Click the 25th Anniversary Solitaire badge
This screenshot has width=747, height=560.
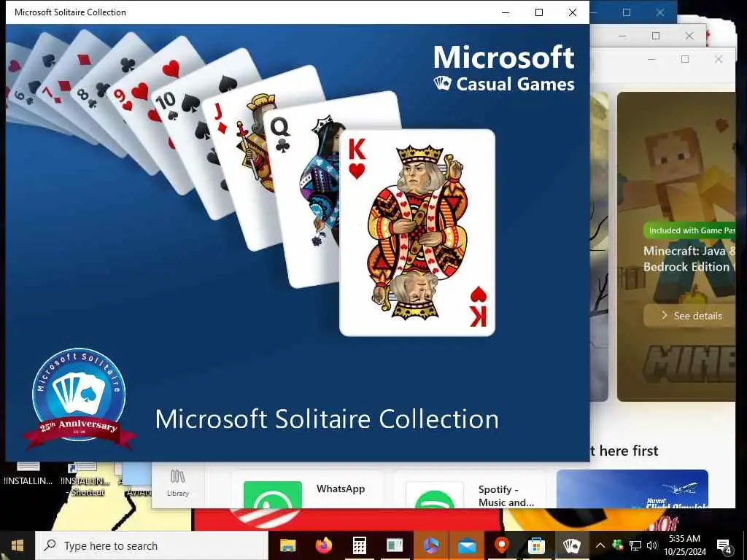pos(79,399)
